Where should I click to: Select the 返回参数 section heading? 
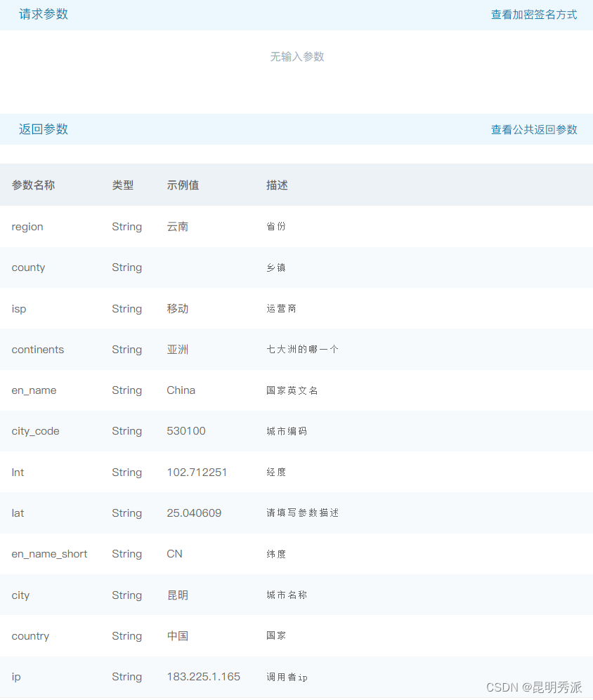(44, 129)
